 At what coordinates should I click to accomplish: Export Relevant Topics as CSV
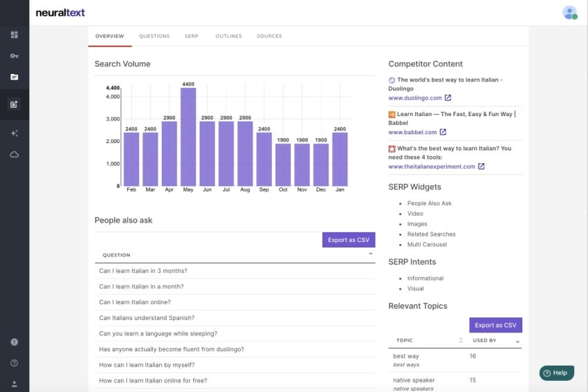pos(495,325)
